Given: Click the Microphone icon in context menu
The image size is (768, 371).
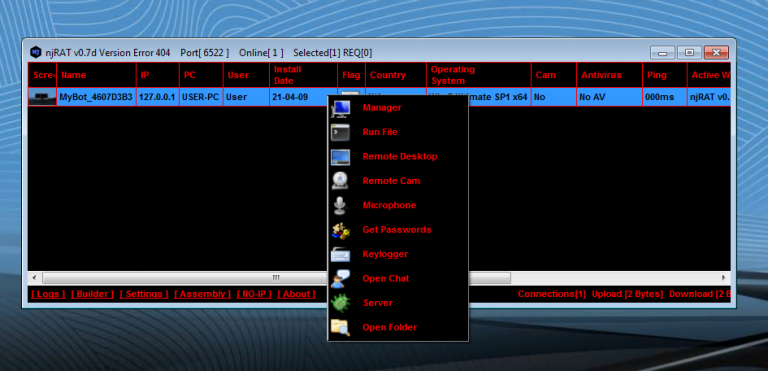Looking at the screenshot, I should click(340, 205).
